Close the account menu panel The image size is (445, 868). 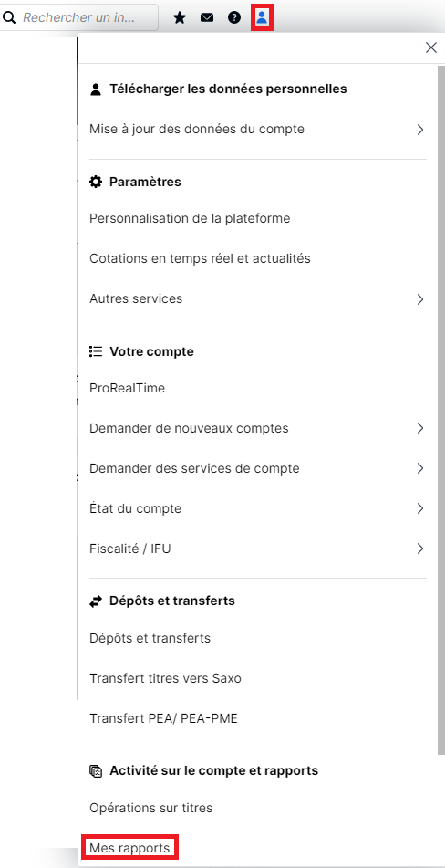point(431,47)
